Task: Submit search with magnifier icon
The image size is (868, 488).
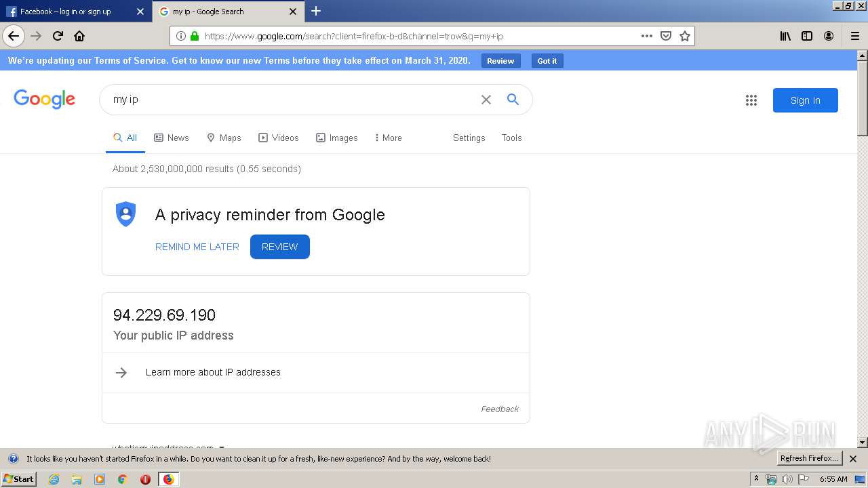Action: (513, 100)
